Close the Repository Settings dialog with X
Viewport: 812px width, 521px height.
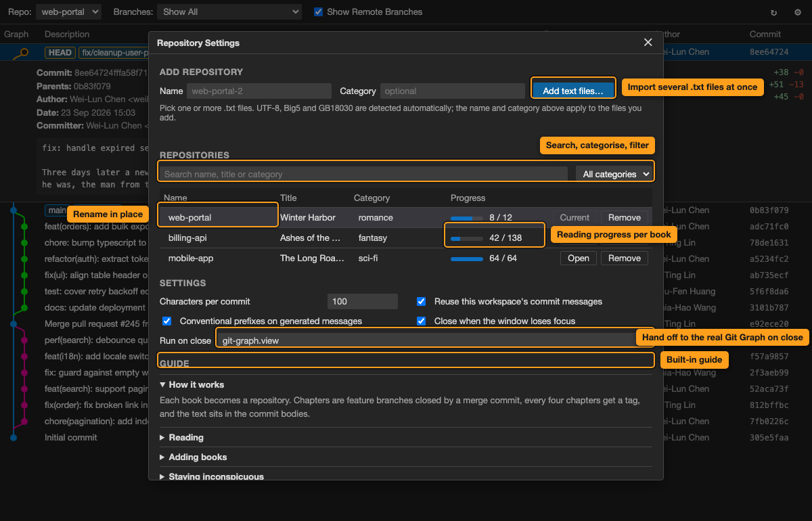point(648,43)
